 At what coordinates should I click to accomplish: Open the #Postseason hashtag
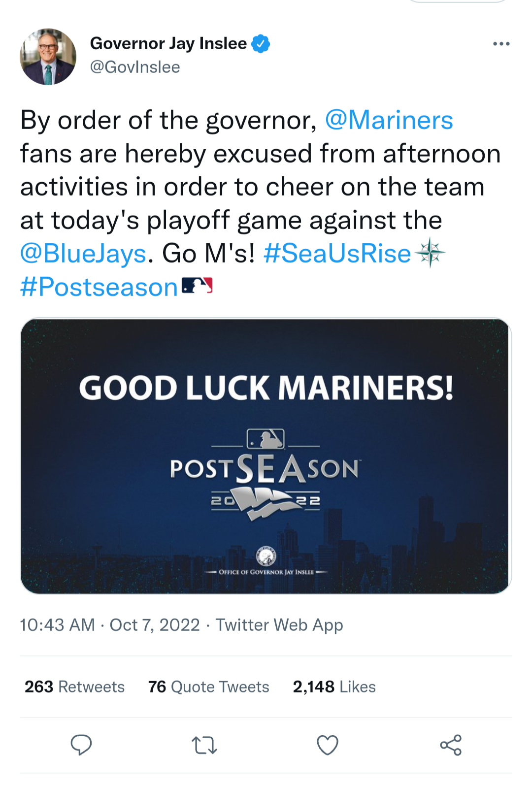pos(99,287)
